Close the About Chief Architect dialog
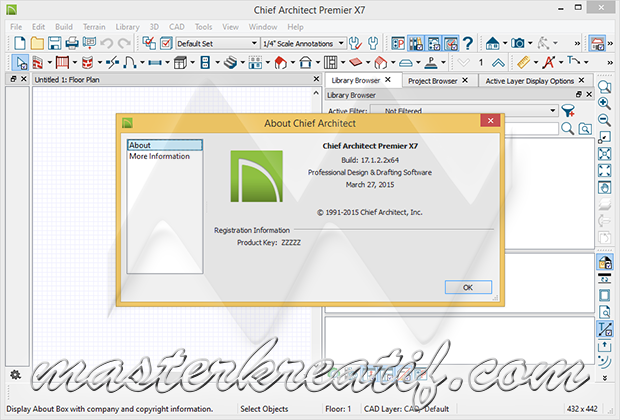Viewport: 620px width, 420px height. point(490,121)
